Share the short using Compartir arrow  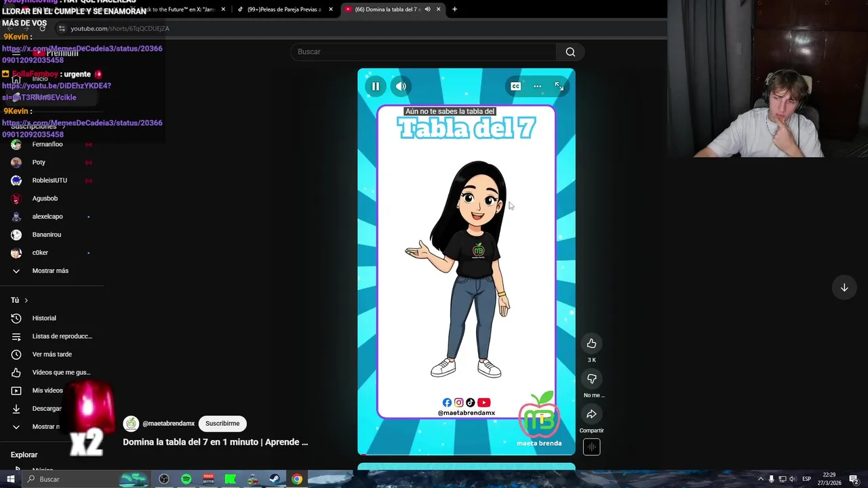tap(591, 414)
